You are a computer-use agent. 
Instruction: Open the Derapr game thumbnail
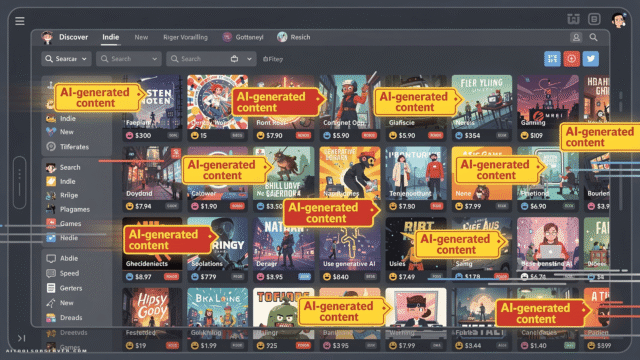click(x=283, y=244)
